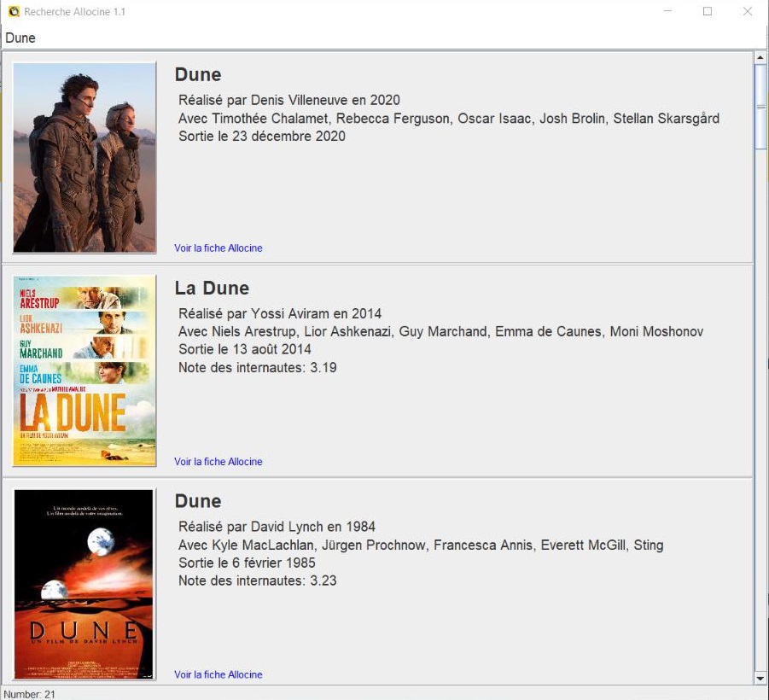This screenshot has height=700, width=769.
Task: Click the 'Number: 21' status bar text
Action: coord(29,694)
